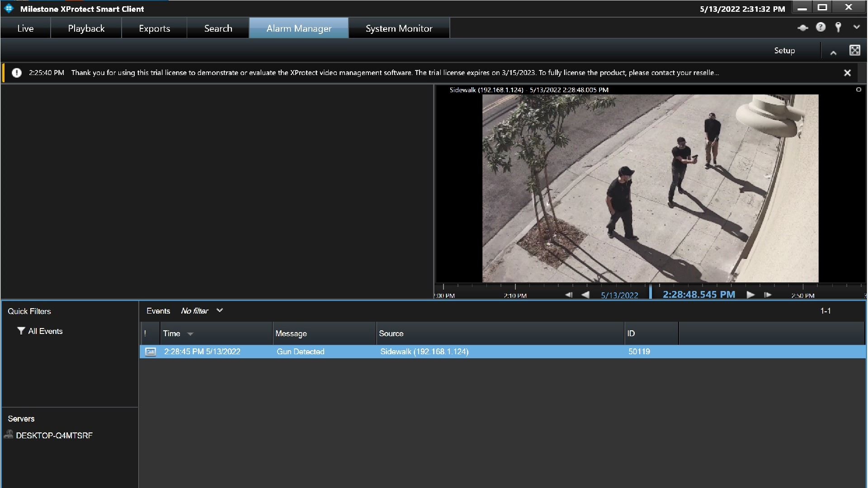Maximize or restore the Smart Client window
This screenshot has height=488, width=868.
coord(822,7)
